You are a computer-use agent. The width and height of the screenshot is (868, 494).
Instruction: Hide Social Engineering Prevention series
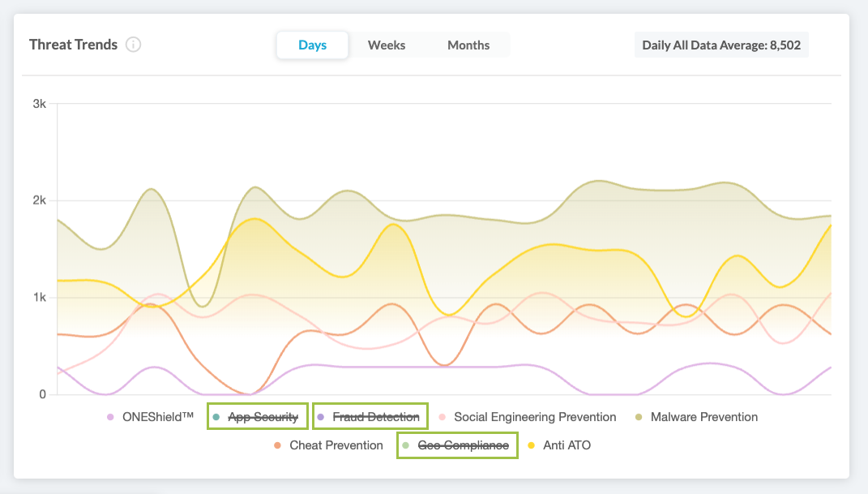tap(535, 417)
